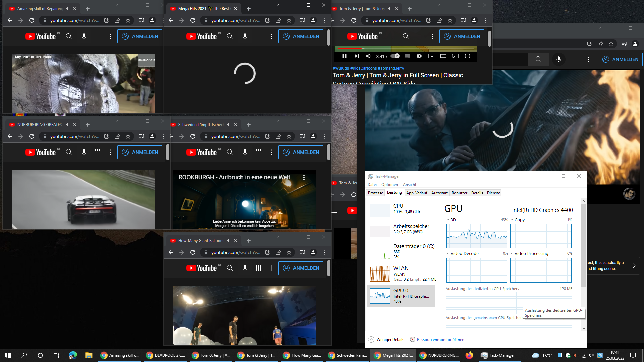The width and height of the screenshot is (644, 362).
Task: Skip to next video in player
Action: (357, 56)
